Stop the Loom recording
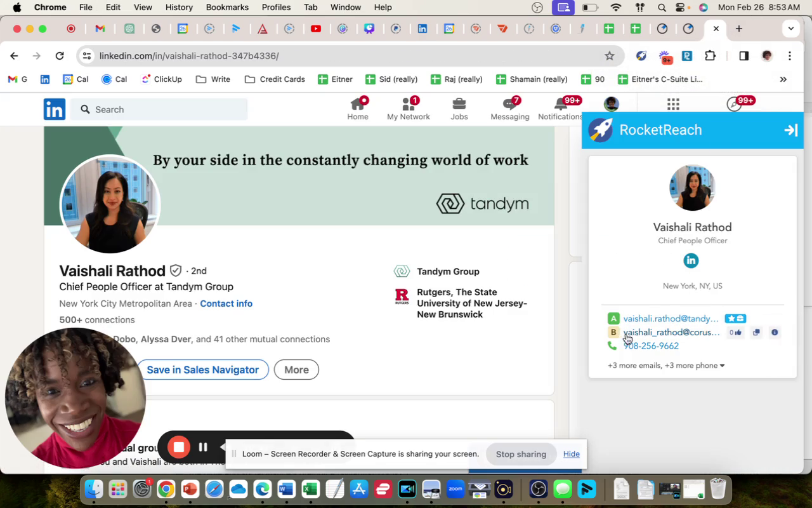Image resolution: width=812 pixels, height=508 pixels. pyautogui.click(x=179, y=447)
